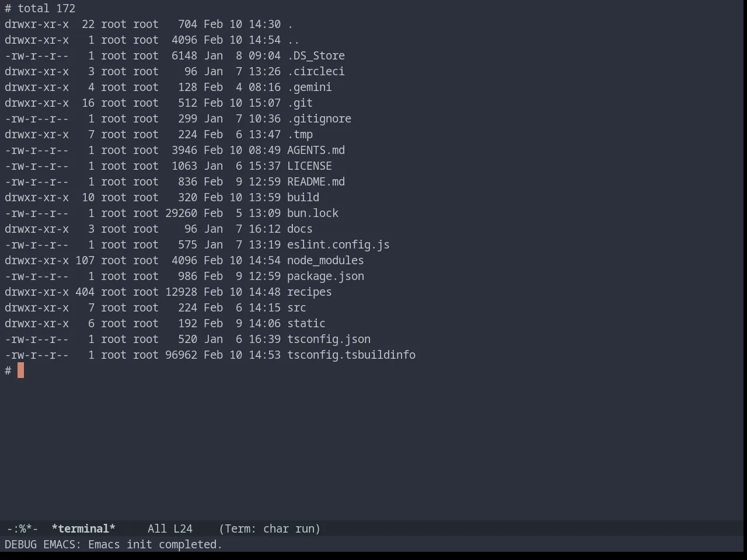This screenshot has width=747, height=560.
Task: Click the (Term: char run) mode indicator
Action: [x=270, y=528]
